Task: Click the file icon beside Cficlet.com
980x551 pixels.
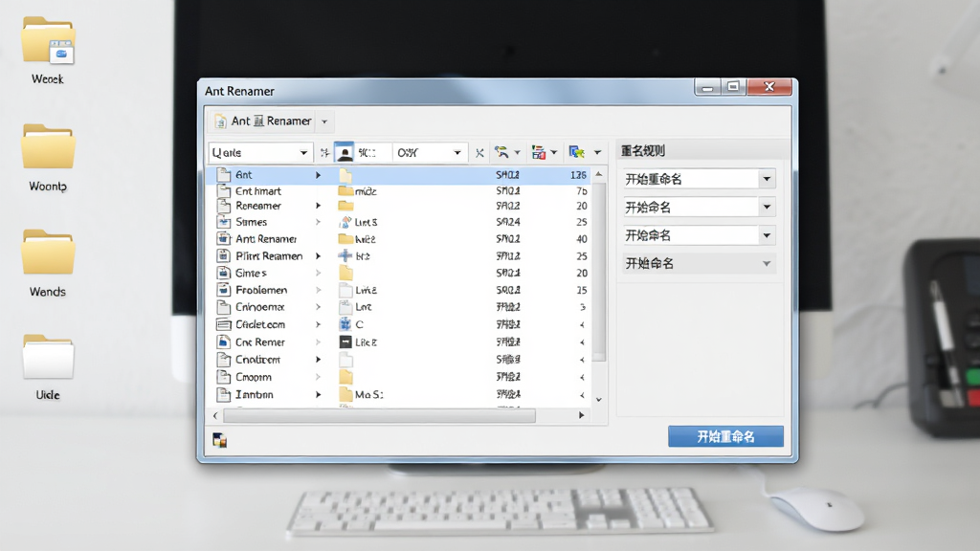Action: pos(223,324)
